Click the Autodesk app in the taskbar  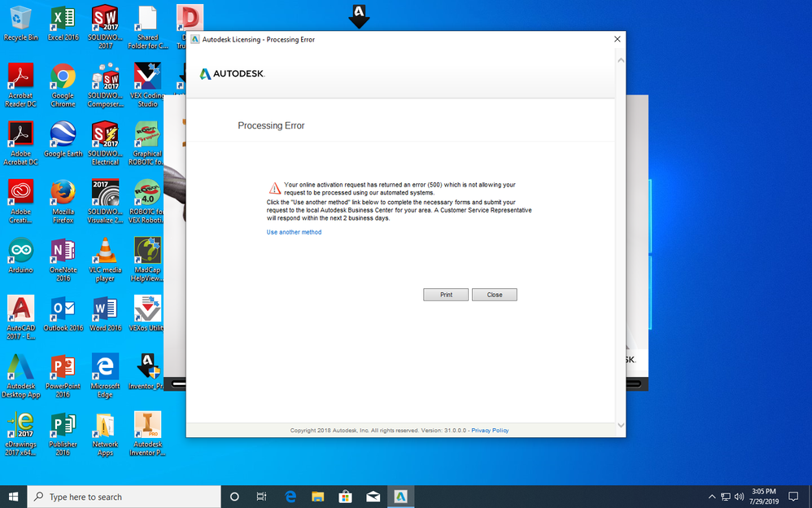(x=401, y=497)
